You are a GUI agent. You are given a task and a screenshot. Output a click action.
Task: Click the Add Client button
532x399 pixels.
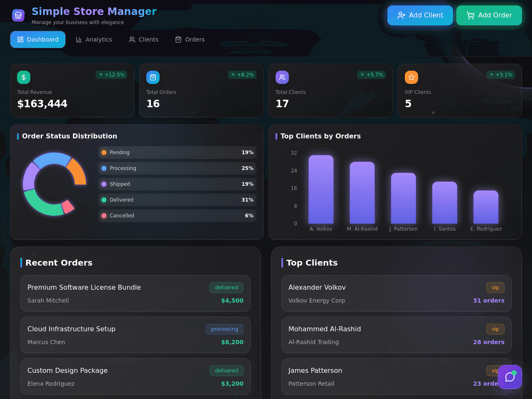click(420, 15)
